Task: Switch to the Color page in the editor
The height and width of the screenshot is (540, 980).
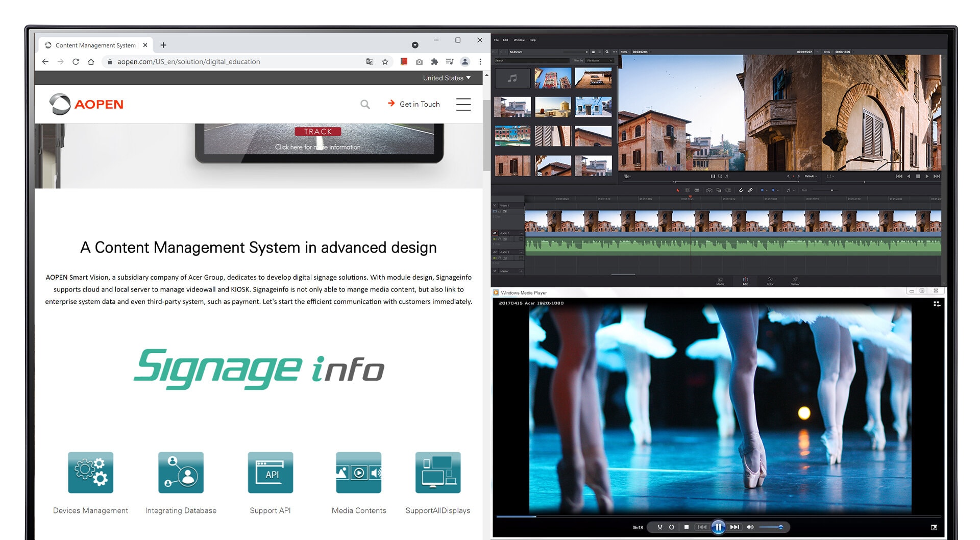Action: tap(770, 281)
